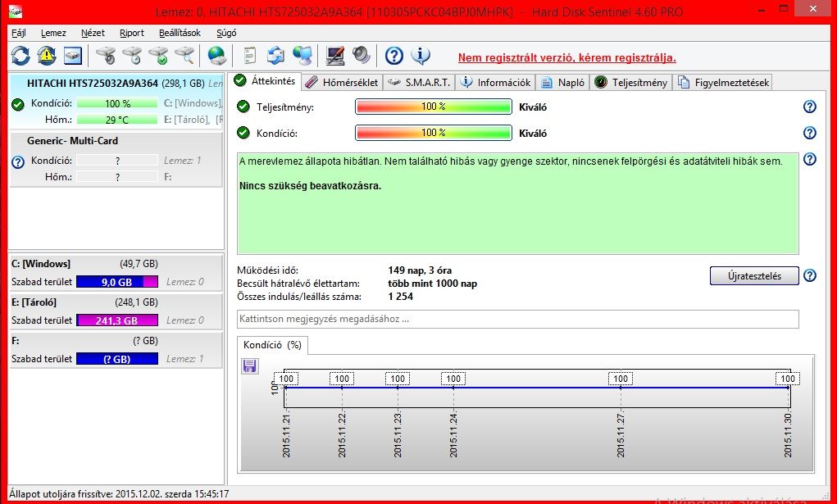Select the F: partition entry

pyautogui.click(x=116, y=350)
